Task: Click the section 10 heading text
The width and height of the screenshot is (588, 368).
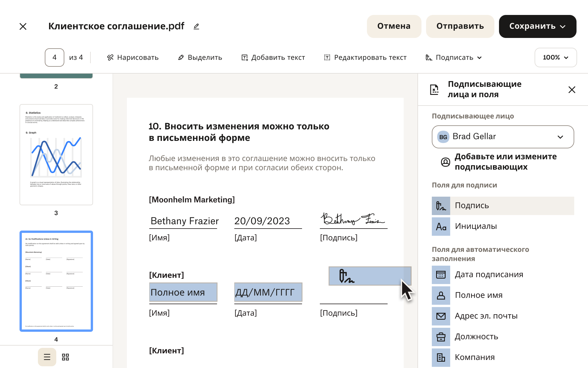Action: 239,132
